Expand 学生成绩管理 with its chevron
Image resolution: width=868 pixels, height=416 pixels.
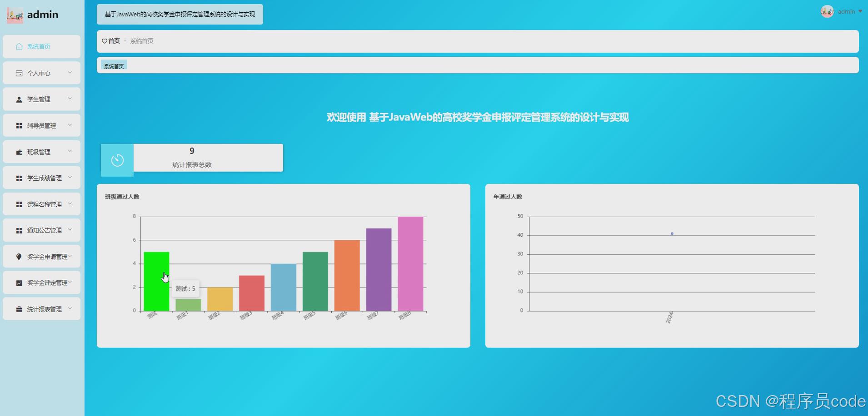70,178
